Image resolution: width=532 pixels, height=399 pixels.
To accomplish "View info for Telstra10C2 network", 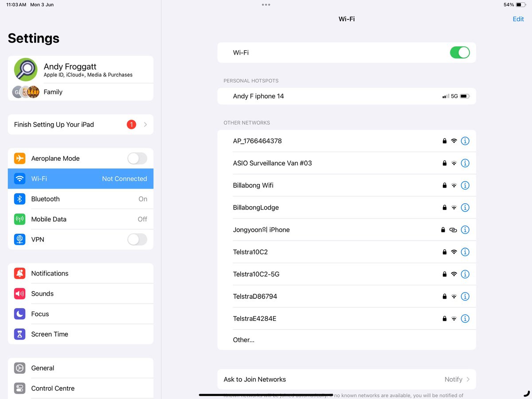I will click(x=465, y=252).
